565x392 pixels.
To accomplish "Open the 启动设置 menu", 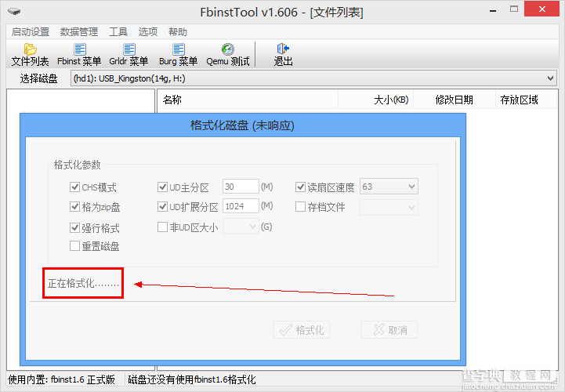I will [x=31, y=31].
